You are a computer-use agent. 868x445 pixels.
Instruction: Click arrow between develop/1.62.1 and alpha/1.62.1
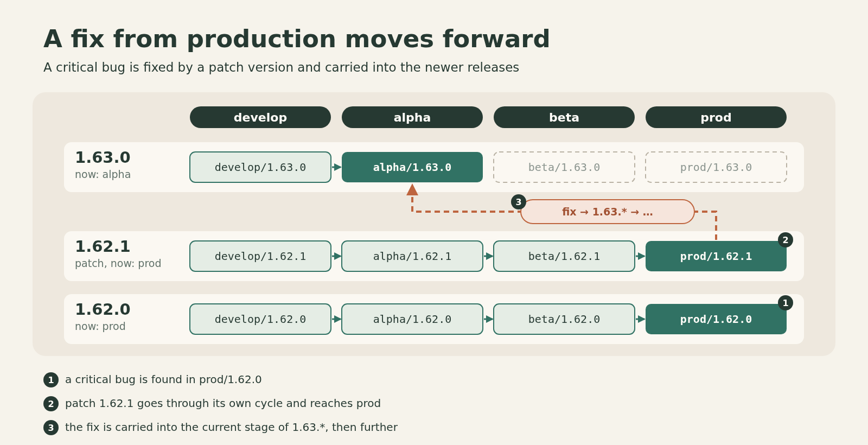pyautogui.click(x=336, y=256)
